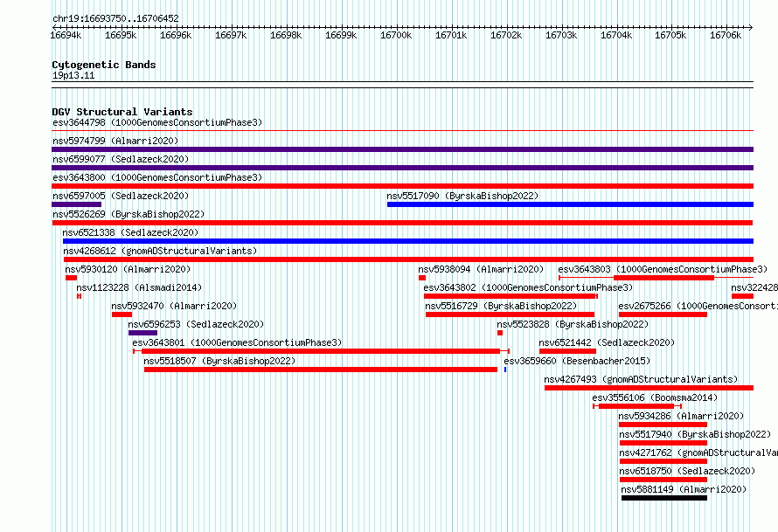
Task: Open esv3643803 1000GenomesConsortiumPhase3 label
Action: [663, 269]
